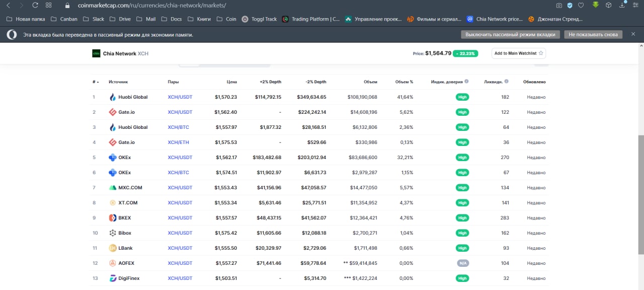Click the Opera logo in the passive-mode bar
The width and height of the screenshot is (644, 290).
pos(12,35)
